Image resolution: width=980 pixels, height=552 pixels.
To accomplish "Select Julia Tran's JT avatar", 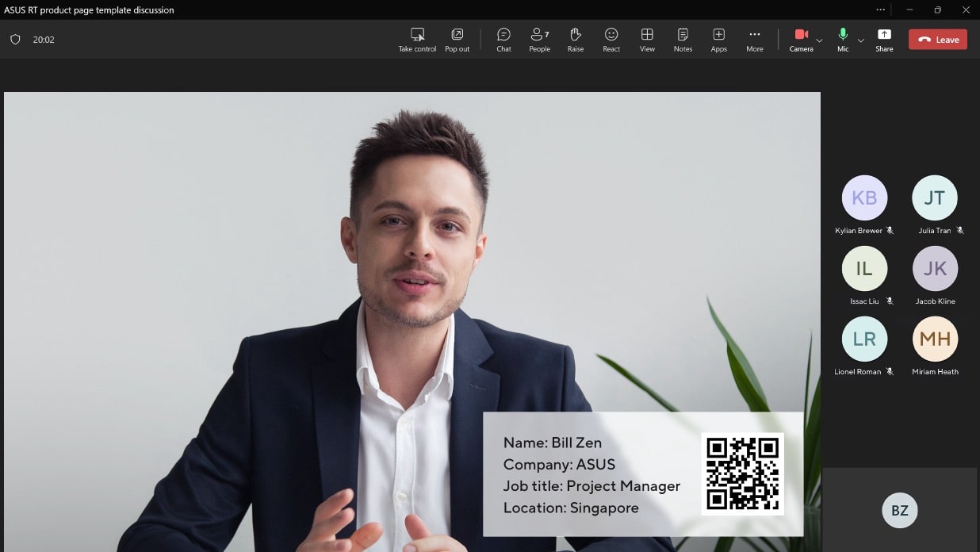I will 935,198.
